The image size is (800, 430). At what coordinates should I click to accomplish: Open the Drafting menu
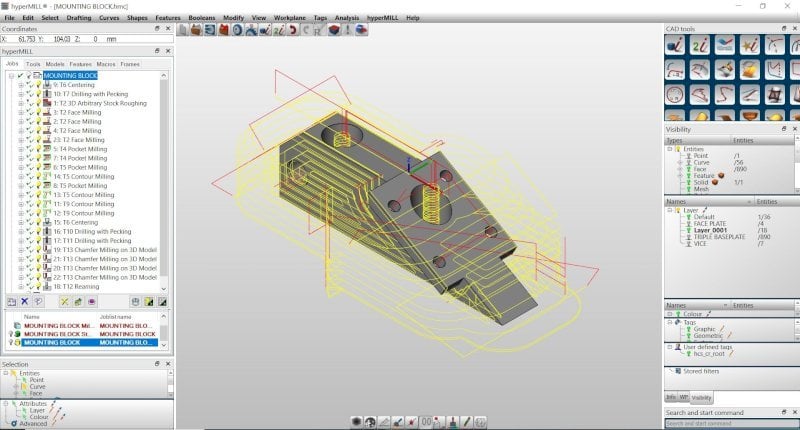click(x=79, y=18)
